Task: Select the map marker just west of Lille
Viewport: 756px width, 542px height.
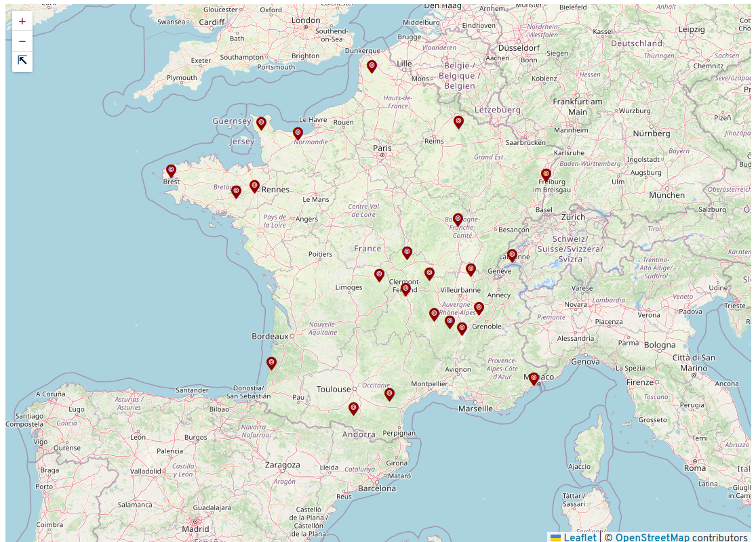Action: (372, 66)
